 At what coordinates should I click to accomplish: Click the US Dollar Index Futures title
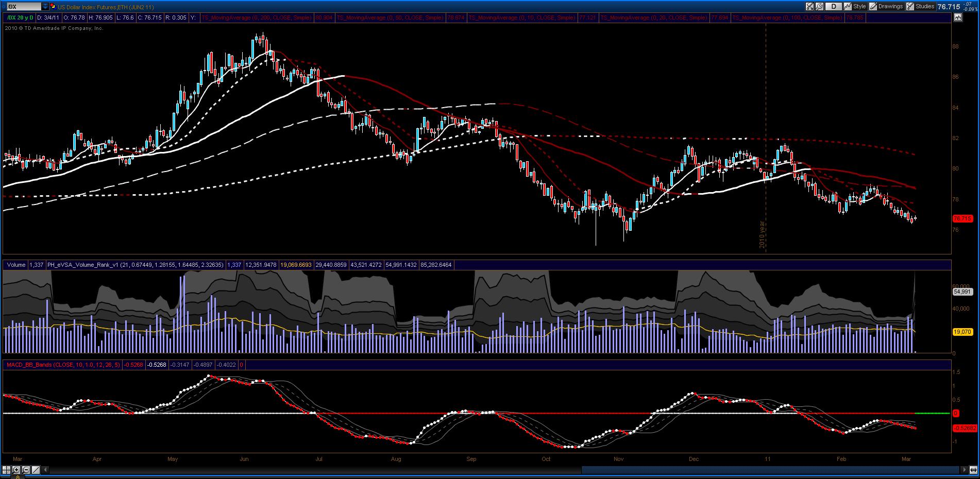tap(106, 7)
